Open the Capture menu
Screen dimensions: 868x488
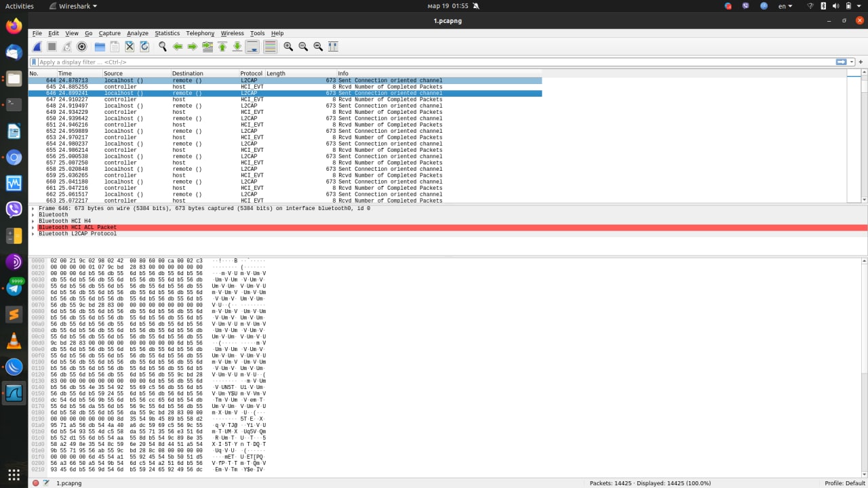(x=109, y=33)
